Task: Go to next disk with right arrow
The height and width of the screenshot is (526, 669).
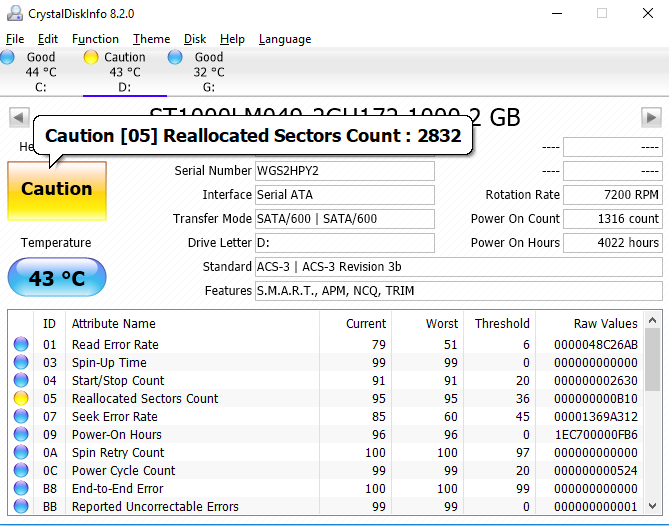Action: (651, 117)
